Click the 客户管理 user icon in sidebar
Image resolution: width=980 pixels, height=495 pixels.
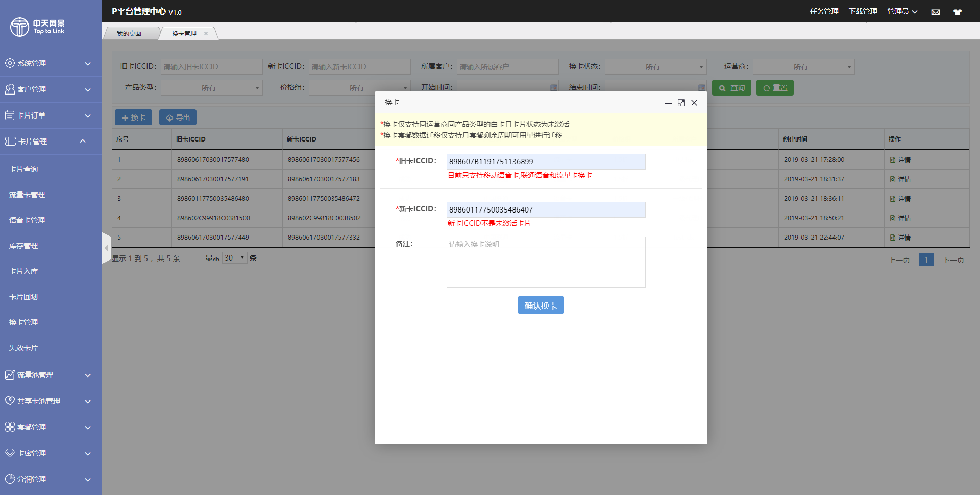coord(10,89)
